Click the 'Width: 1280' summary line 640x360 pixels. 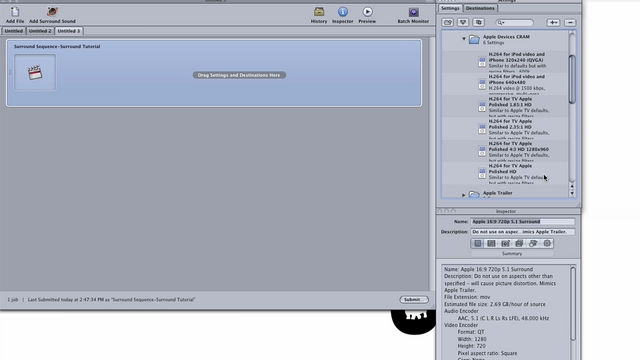[x=472, y=339]
